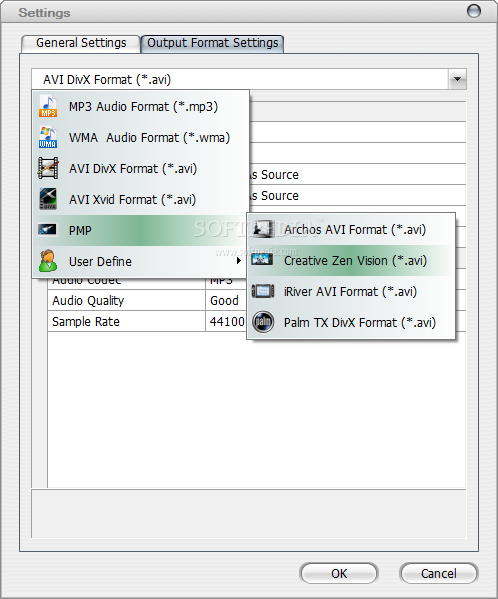Click the round Palm TX logo icon
This screenshot has height=599, width=498.
click(263, 322)
